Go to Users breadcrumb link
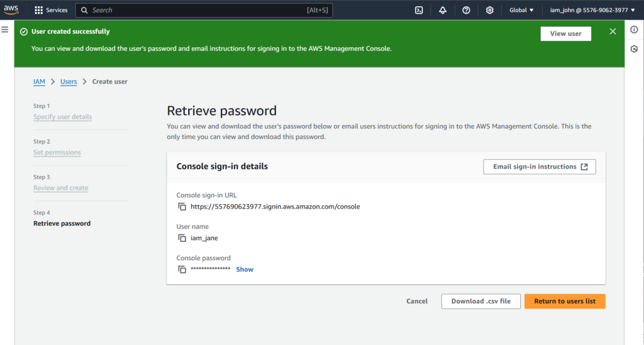This screenshot has height=345, width=644. [69, 82]
